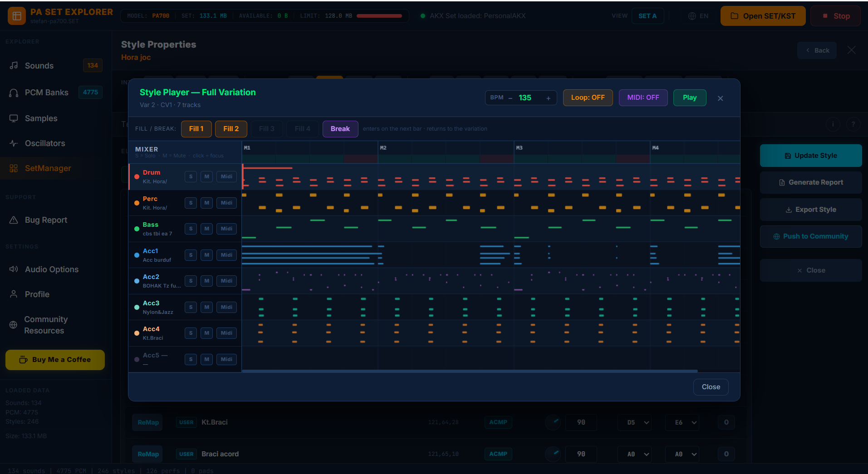
Task: Decrease BPM with minus button
Action: (x=510, y=98)
